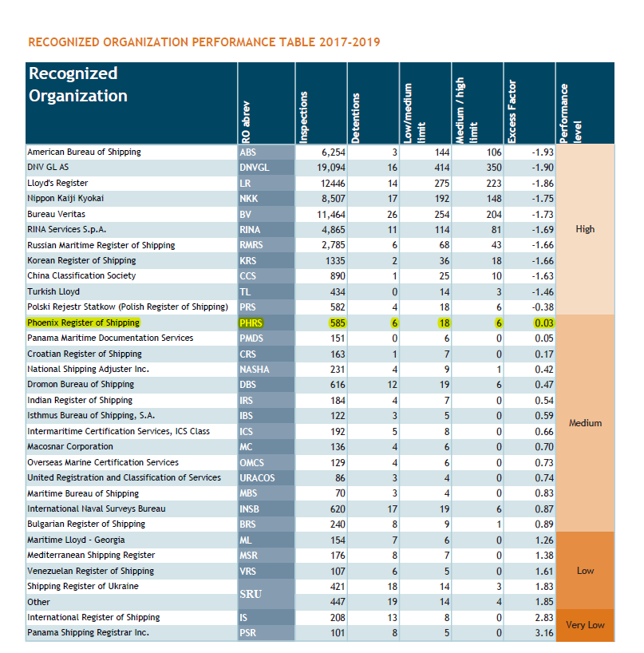The image size is (644, 653).
Task: Select the excess factor "-1.93"
Action: pos(543,152)
